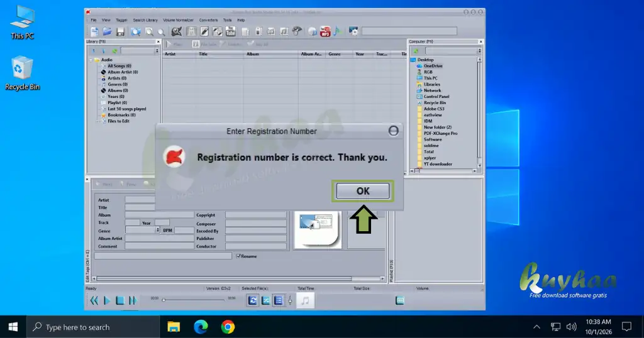
Task: Toggle the playlist view icon
Action: pos(279,301)
